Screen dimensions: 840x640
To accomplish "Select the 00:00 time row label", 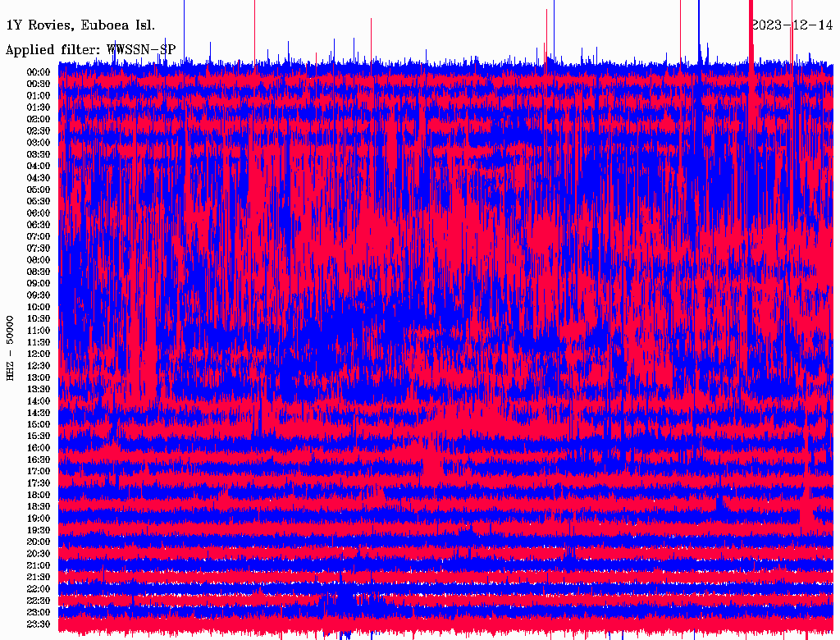I will tap(39, 72).
